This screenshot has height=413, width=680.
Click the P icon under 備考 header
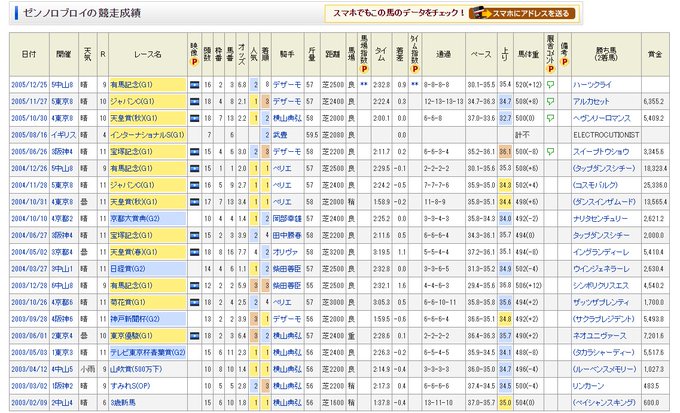tap(564, 62)
